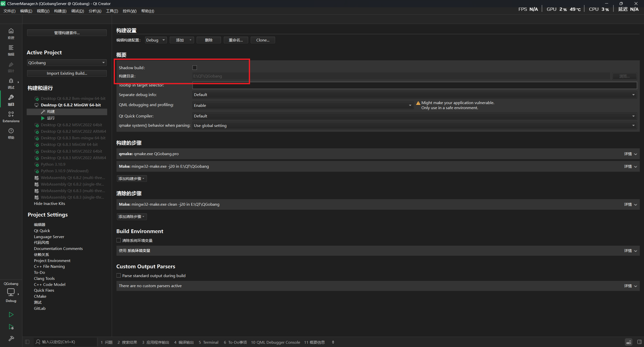Click the Clone... button

pos(263,40)
